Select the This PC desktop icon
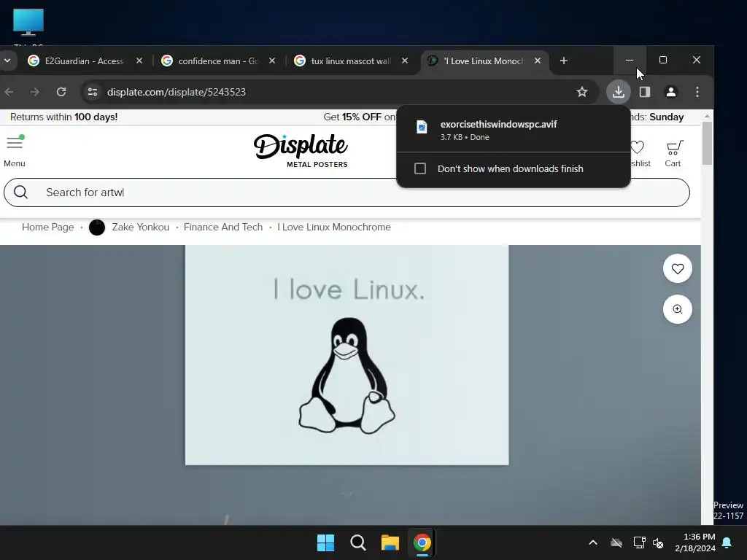 [x=28, y=26]
